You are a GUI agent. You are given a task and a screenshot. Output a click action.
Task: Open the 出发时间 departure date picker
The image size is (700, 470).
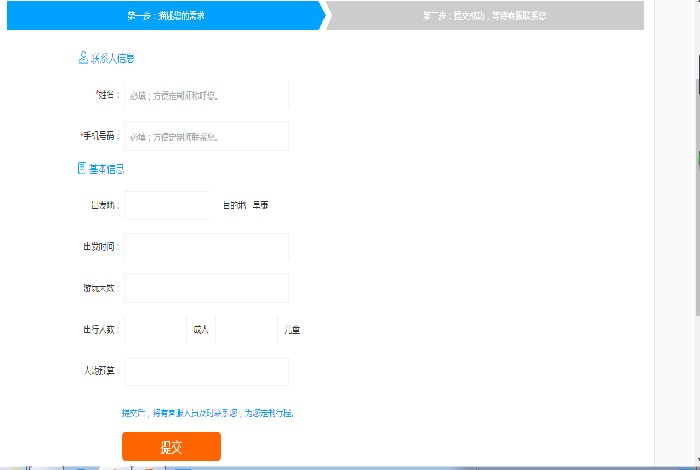[x=206, y=247]
